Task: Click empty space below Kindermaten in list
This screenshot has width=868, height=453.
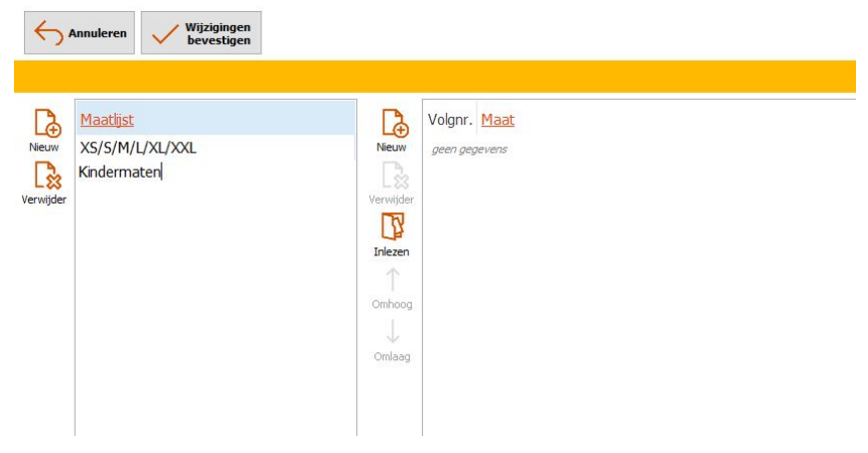Action: point(215,299)
